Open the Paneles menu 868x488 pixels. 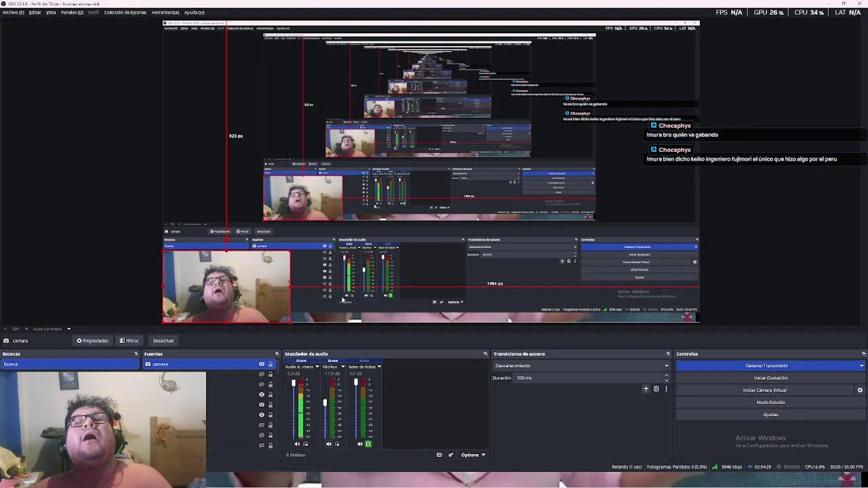72,12
